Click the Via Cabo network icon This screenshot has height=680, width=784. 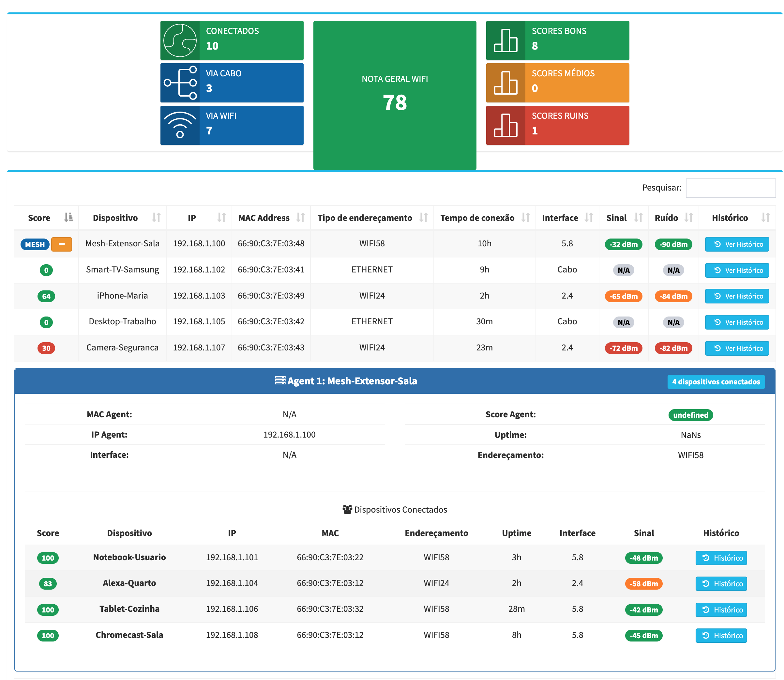coord(180,83)
